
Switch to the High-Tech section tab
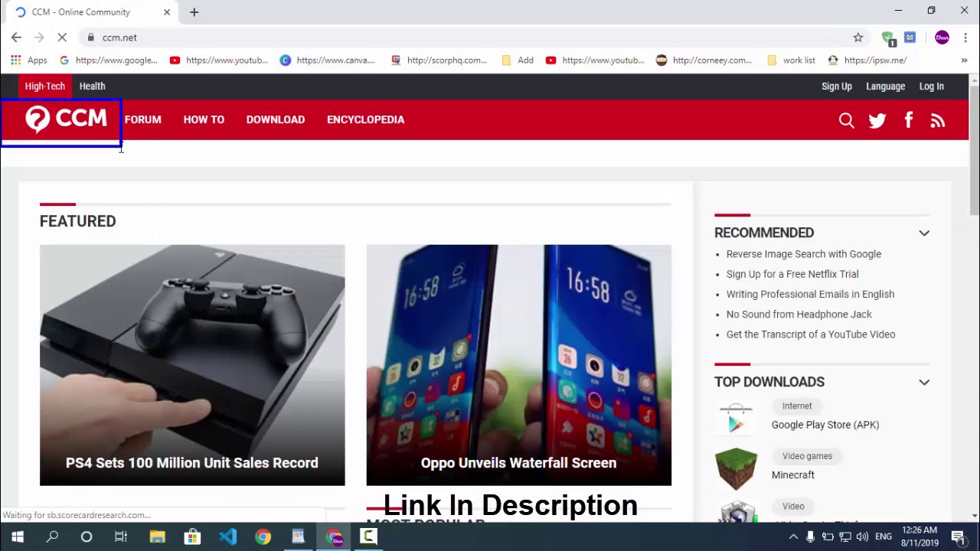click(x=45, y=86)
